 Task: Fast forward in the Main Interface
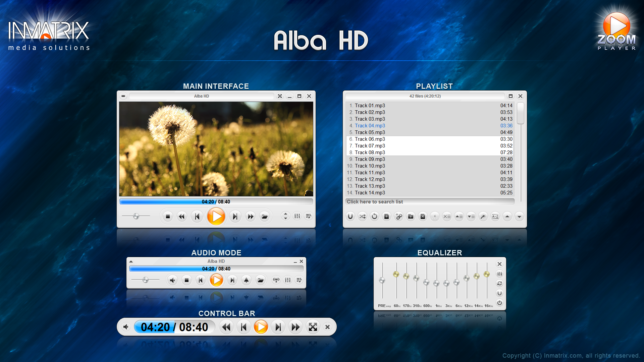pos(251,217)
